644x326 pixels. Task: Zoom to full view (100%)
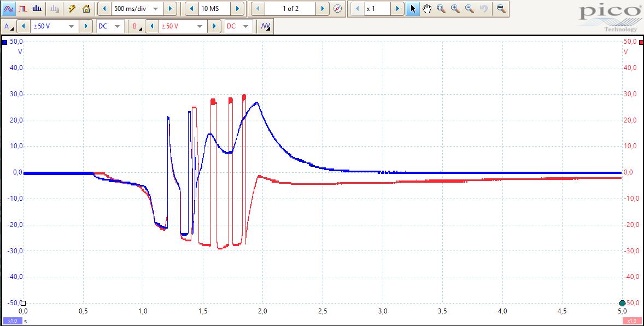pyautogui.click(x=501, y=8)
